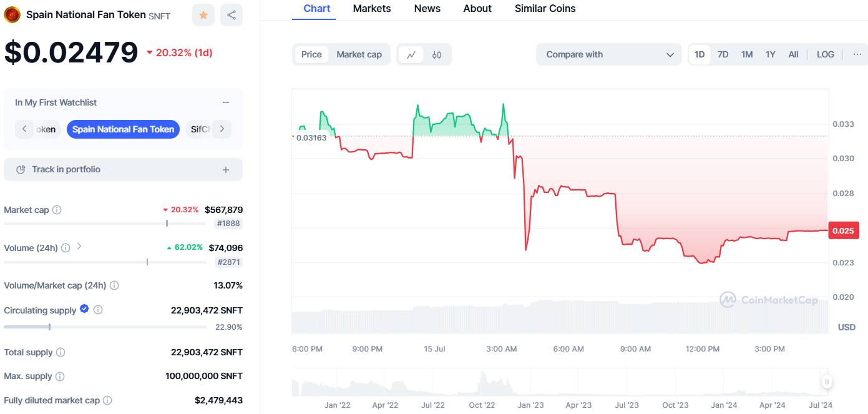Open the About tab
Image resolution: width=868 pixels, height=414 pixels.
[x=477, y=9]
